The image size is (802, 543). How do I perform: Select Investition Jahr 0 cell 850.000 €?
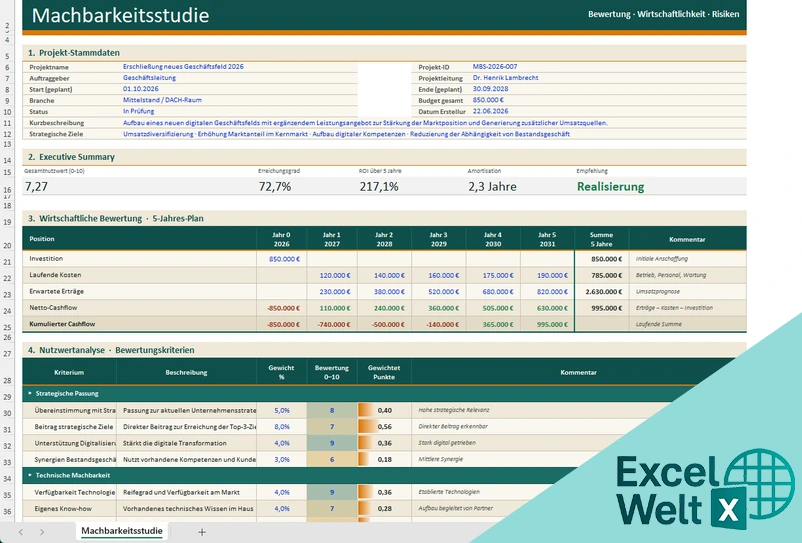[x=282, y=259]
